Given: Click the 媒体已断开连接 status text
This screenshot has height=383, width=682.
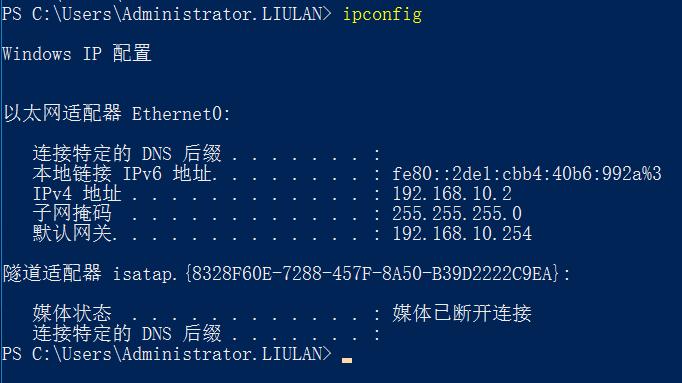Looking at the screenshot, I should point(462,313).
